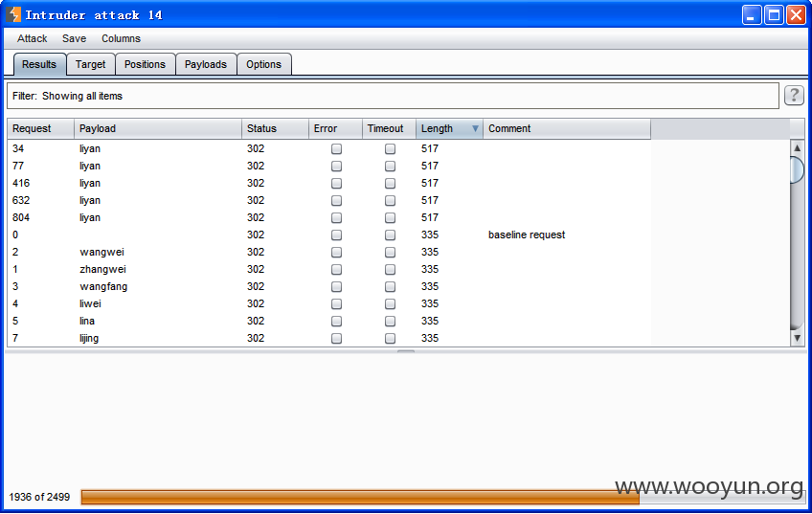Switch to the Target tab

pyautogui.click(x=90, y=64)
